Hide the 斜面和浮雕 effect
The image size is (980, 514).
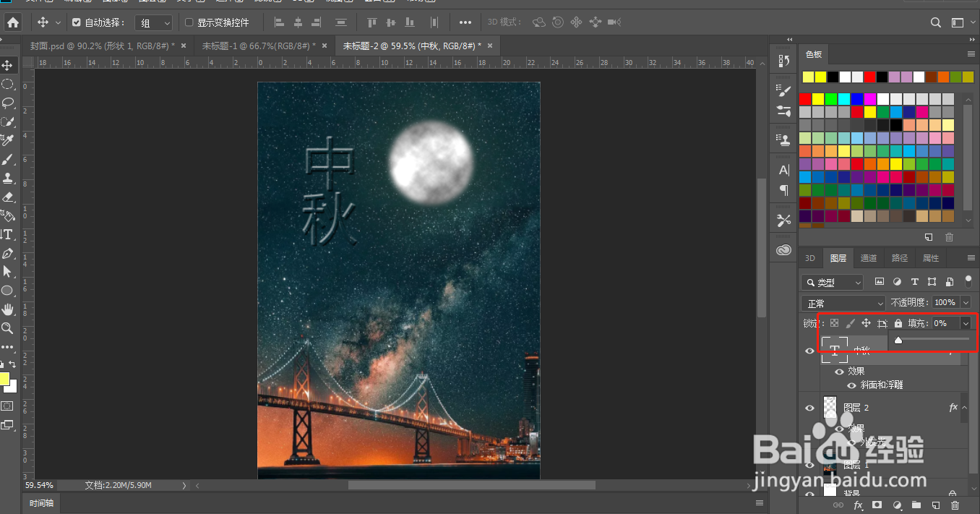853,385
